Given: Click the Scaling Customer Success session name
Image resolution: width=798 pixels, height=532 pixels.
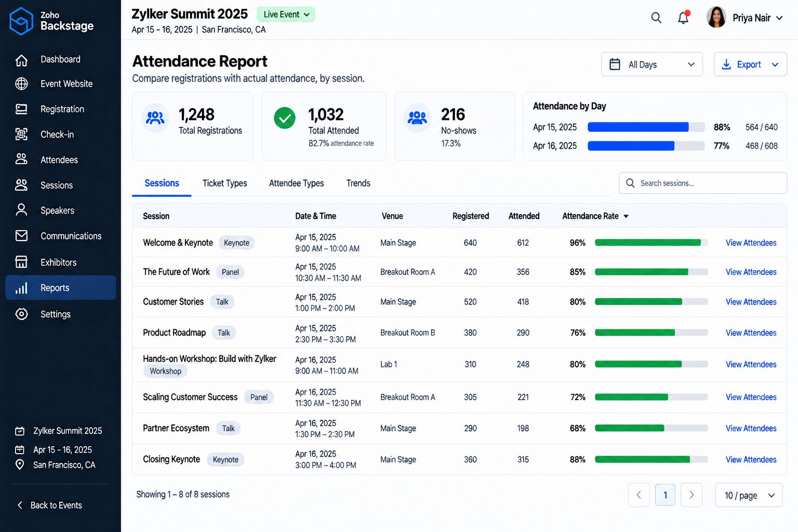Looking at the screenshot, I should 190,397.
